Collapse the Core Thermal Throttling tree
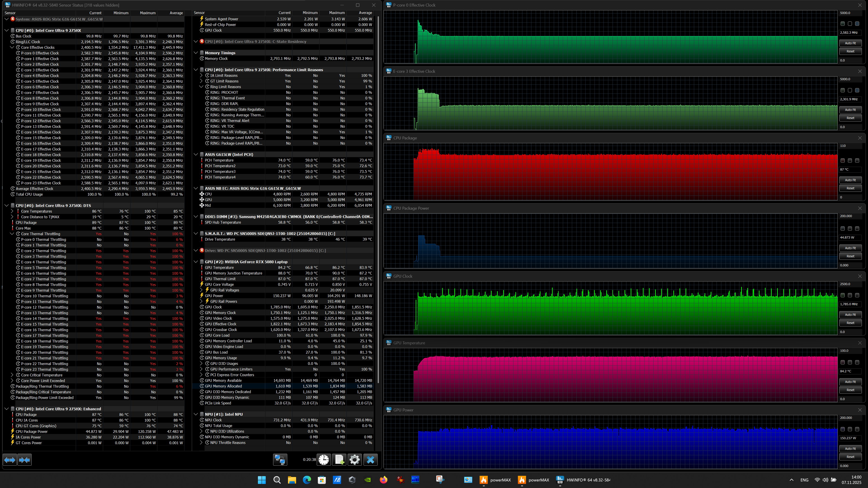The image size is (868, 488). tap(12, 234)
